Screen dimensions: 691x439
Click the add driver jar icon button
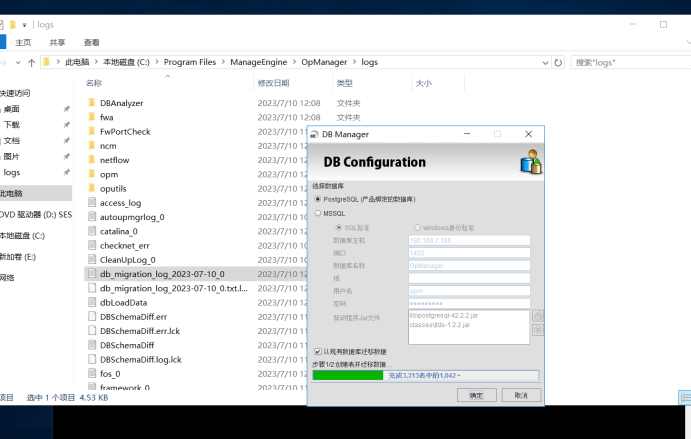click(x=538, y=316)
